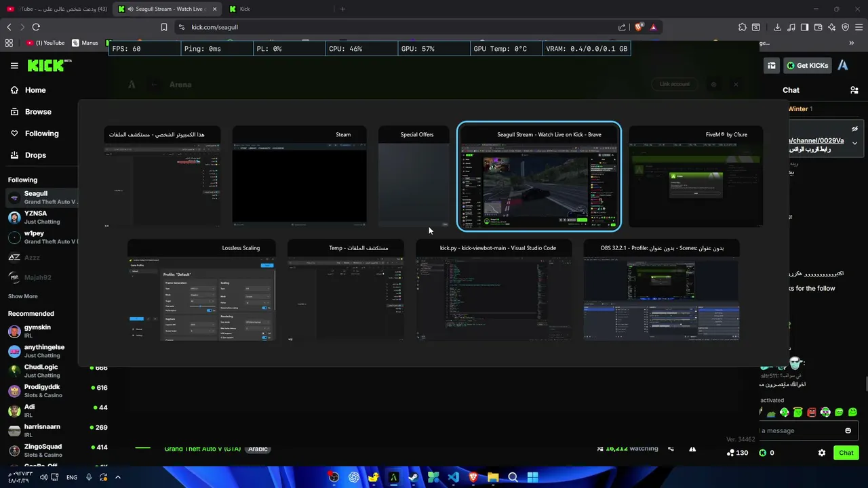868x488 pixels.
Task: Open Seagull channel in Following list
Action: point(41,198)
